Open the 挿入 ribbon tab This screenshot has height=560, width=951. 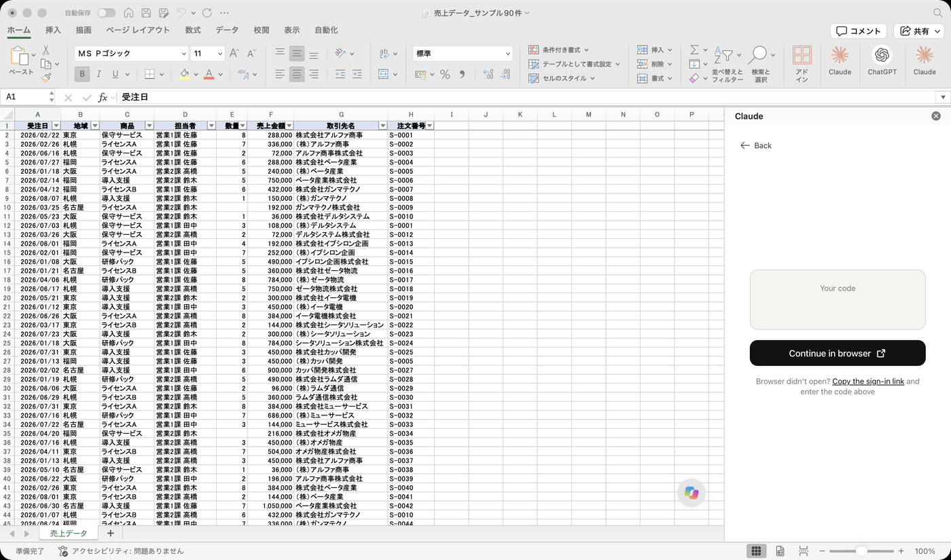(53, 30)
